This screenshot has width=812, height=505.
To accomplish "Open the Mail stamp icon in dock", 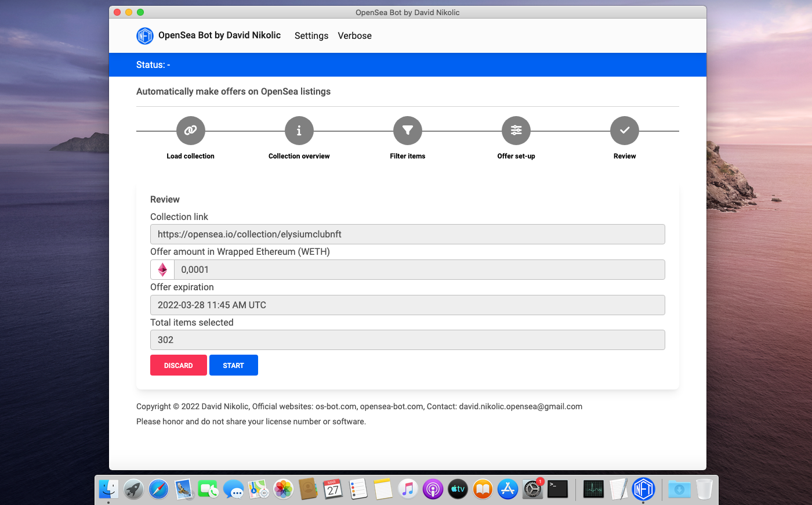I will [x=183, y=489].
